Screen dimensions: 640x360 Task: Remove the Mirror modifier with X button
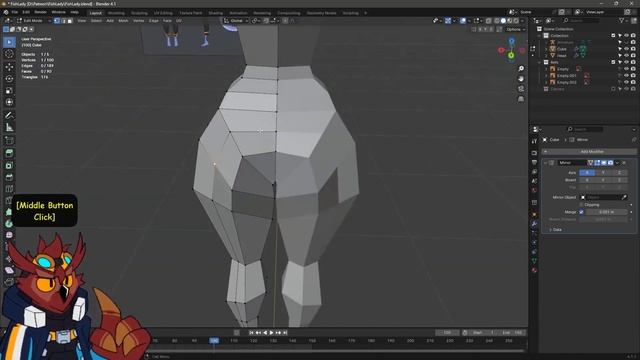coord(624,162)
